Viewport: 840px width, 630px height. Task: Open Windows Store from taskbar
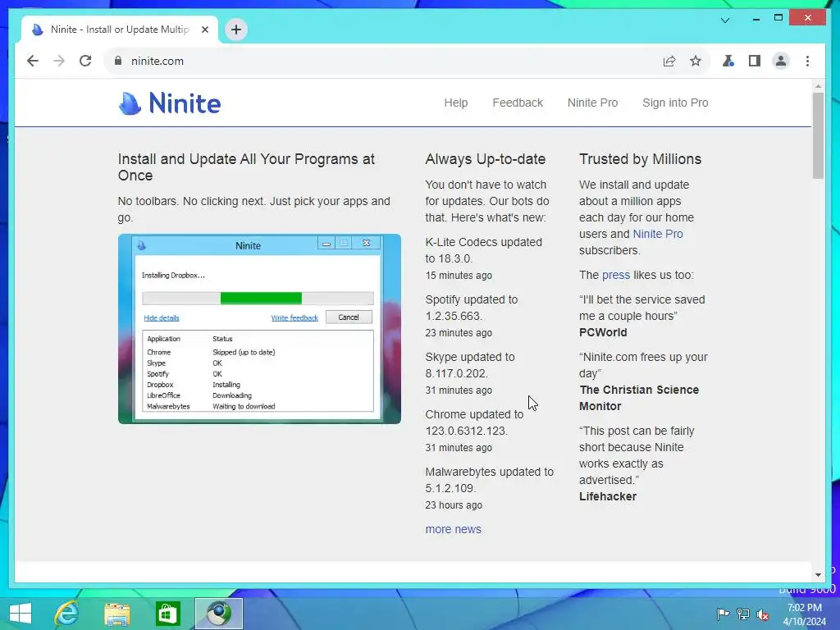coord(167,614)
